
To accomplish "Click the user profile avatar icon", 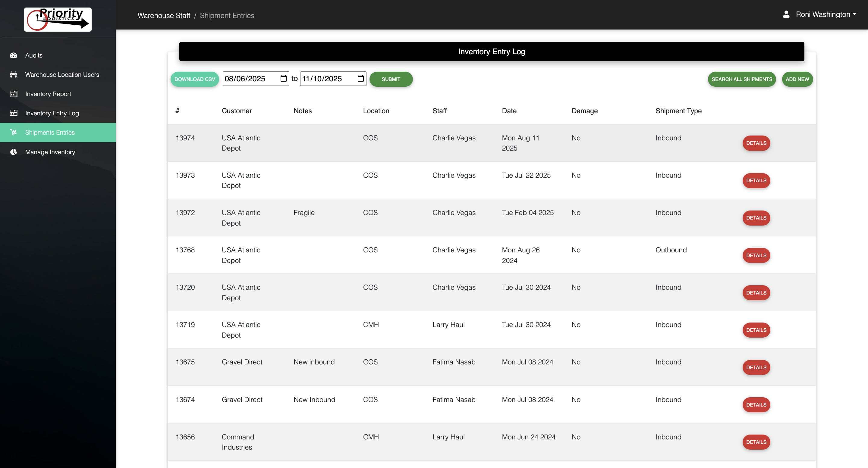I will click(x=786, y=14).
